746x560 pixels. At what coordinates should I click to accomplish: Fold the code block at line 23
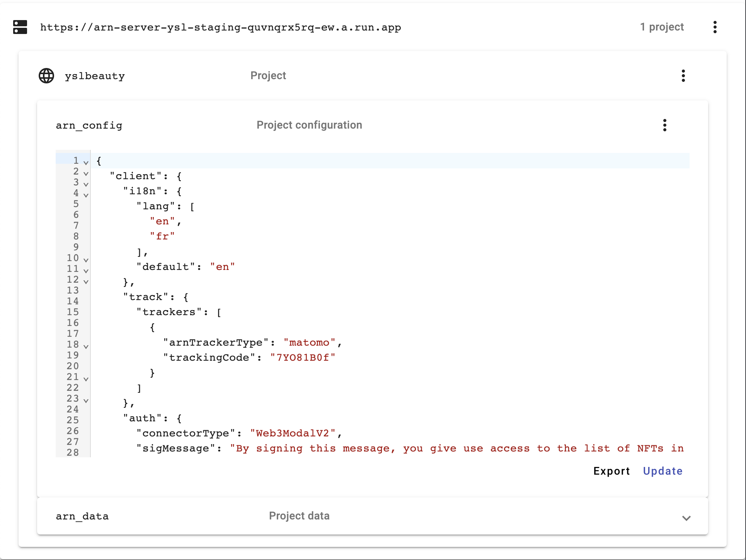pos(86,400)
